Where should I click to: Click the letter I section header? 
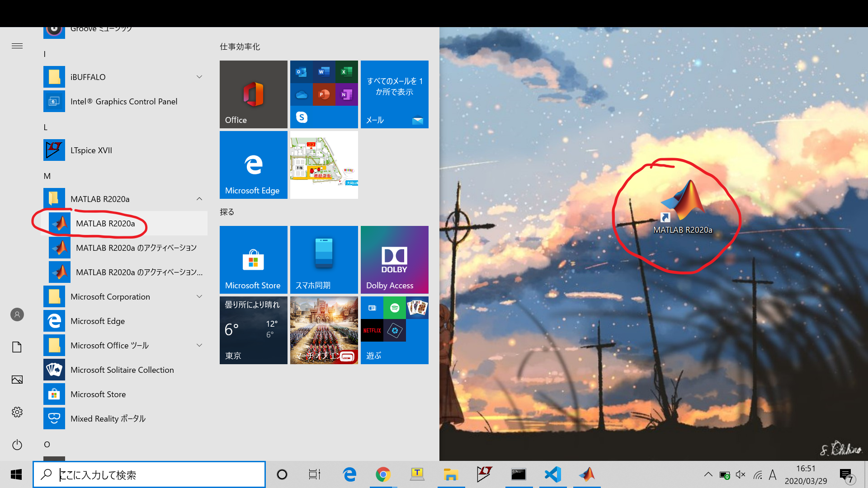click(45, 54)
